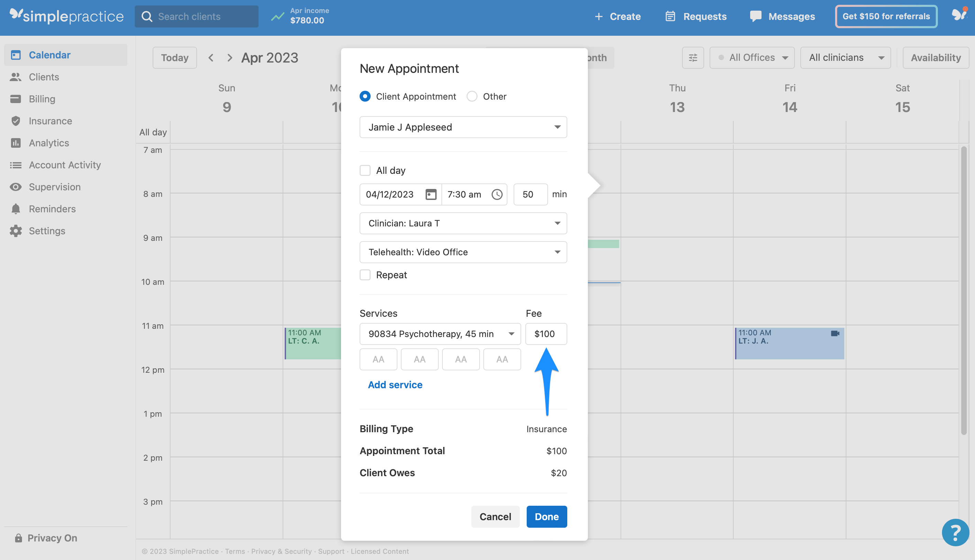Click the clock icon in time field
This screenshot has width=975, height=560.
point(497,194)
